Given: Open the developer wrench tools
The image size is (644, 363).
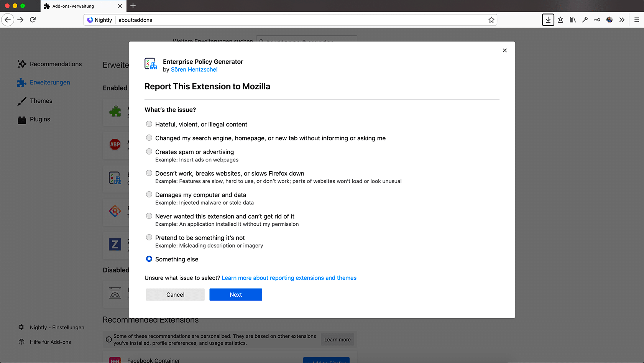Looking at the screenshot, I should [x=585, y=20].
